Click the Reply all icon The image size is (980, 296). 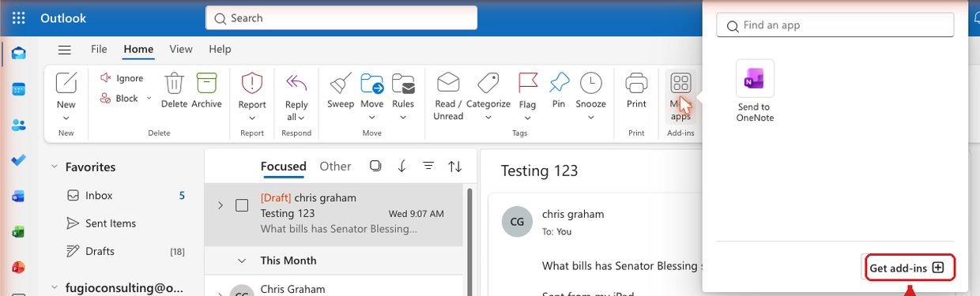(296, 83)
